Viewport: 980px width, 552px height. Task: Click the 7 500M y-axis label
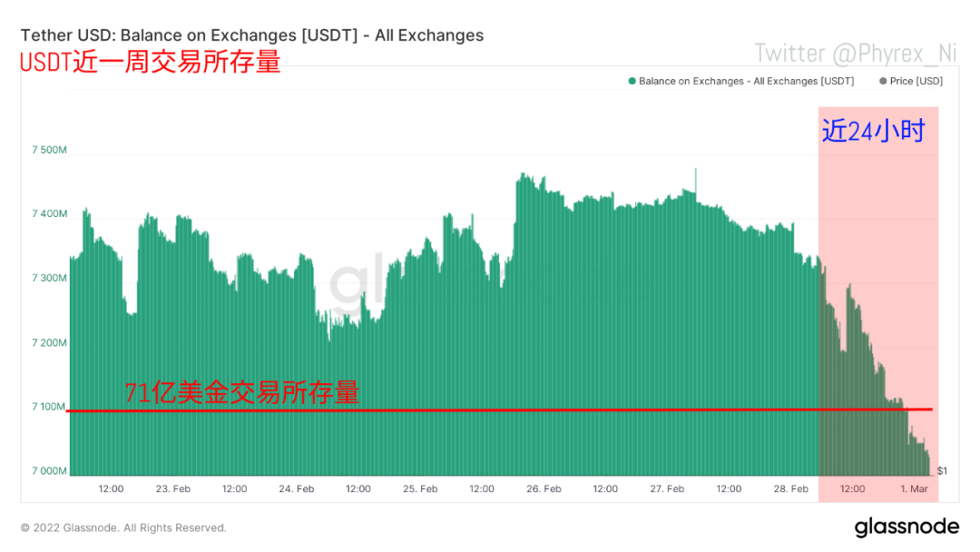pos(49,150)
